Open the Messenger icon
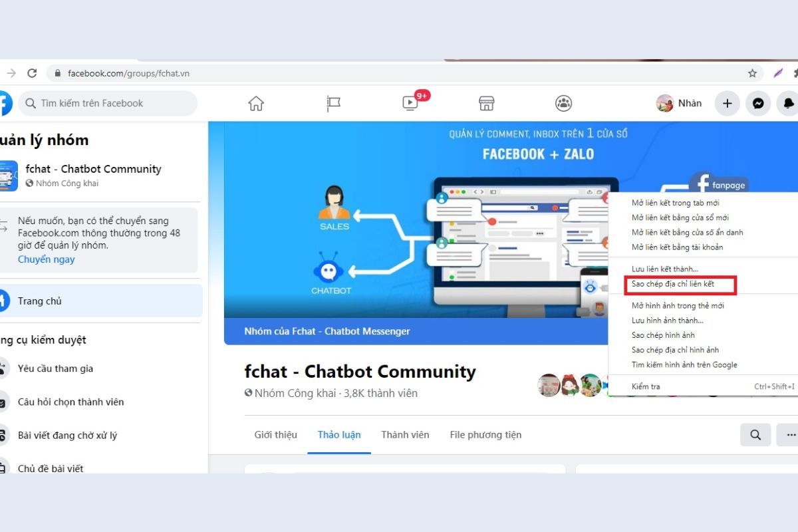 758,103
